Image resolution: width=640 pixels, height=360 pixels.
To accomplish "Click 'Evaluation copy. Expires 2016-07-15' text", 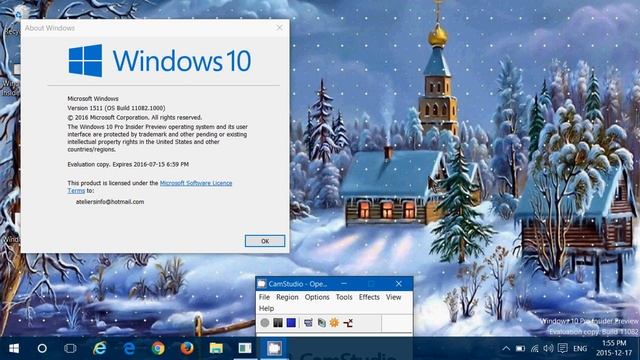I will click(x=128, y=164).
